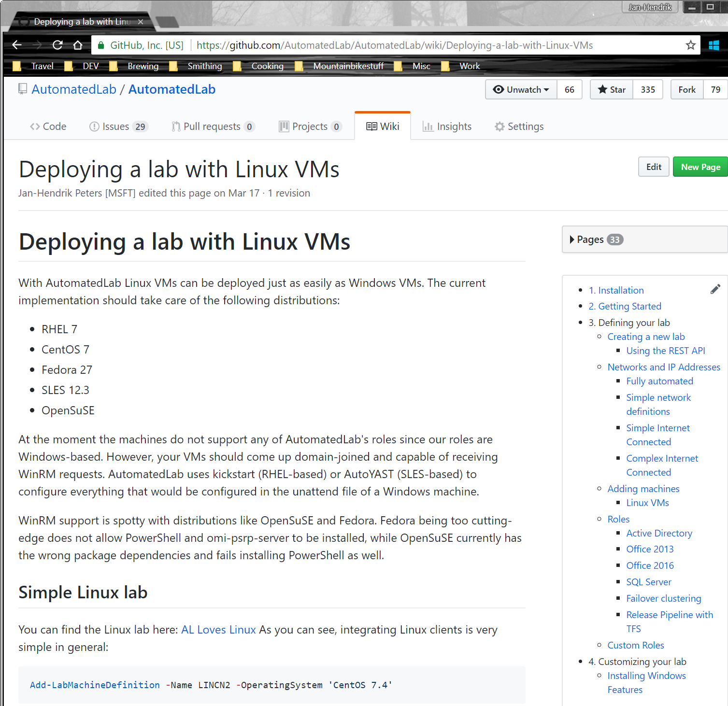Open the 'Adding machines' sidebar link
Screen dimensions: 728x706
point(643,489)
